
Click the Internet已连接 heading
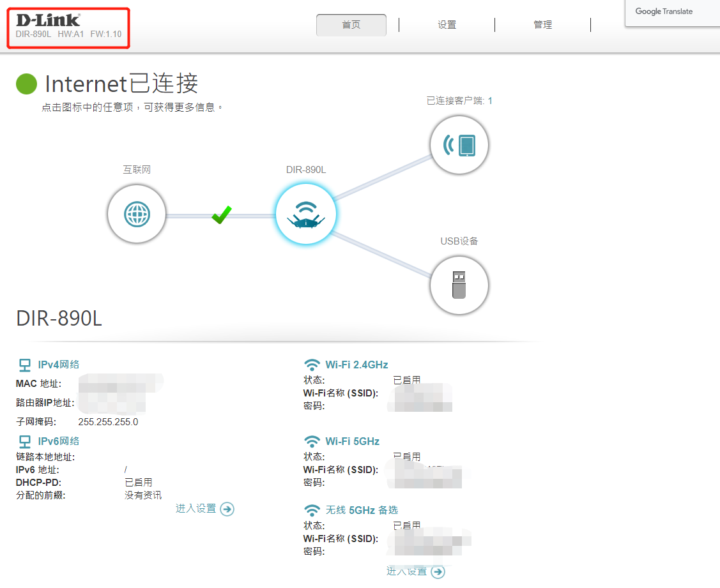click(x=121, y=84)
